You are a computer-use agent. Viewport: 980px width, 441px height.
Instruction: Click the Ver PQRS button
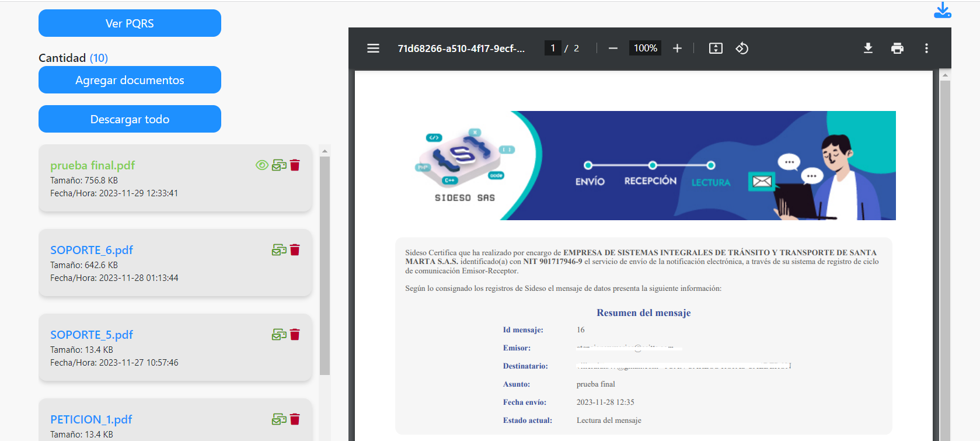(130, 23)
